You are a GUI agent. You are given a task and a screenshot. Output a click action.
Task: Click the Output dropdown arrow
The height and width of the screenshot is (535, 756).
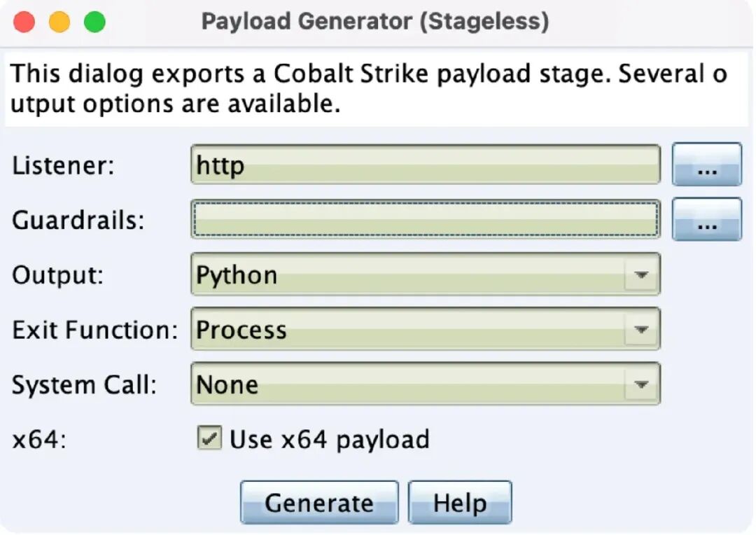coord(640,275)
